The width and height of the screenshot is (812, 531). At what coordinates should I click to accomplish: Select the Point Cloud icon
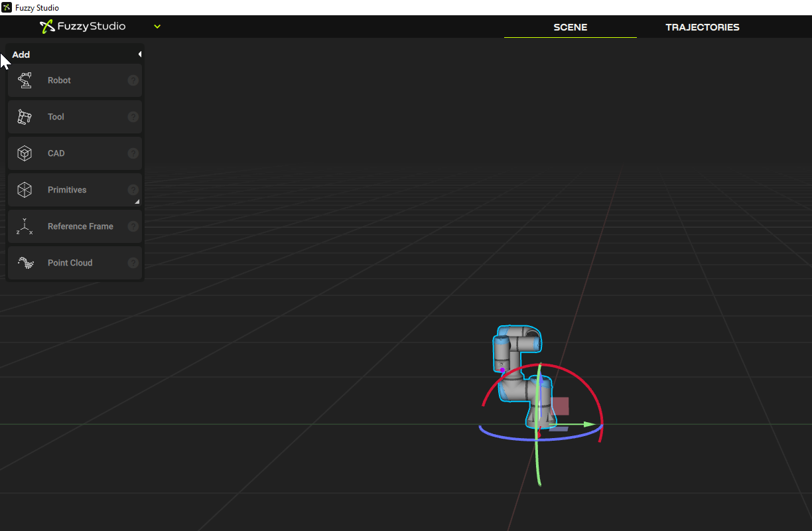[25, 262]
